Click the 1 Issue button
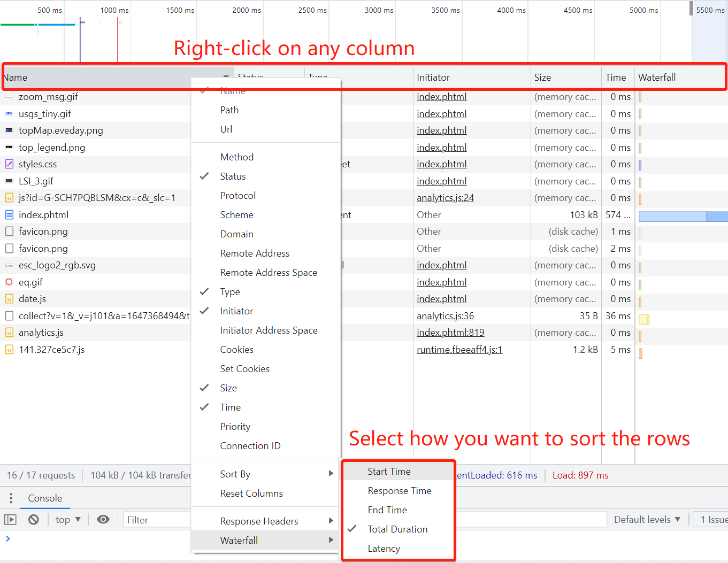The width and height of the screenshot is (728, 563). coord(710,520)
